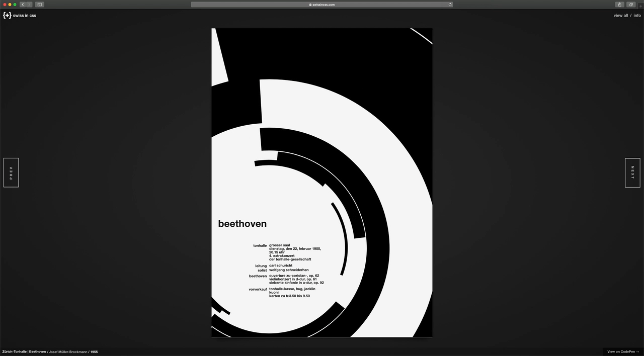Click the swissincss.com address bar
The image size is (644, 356).
[322, 5]
